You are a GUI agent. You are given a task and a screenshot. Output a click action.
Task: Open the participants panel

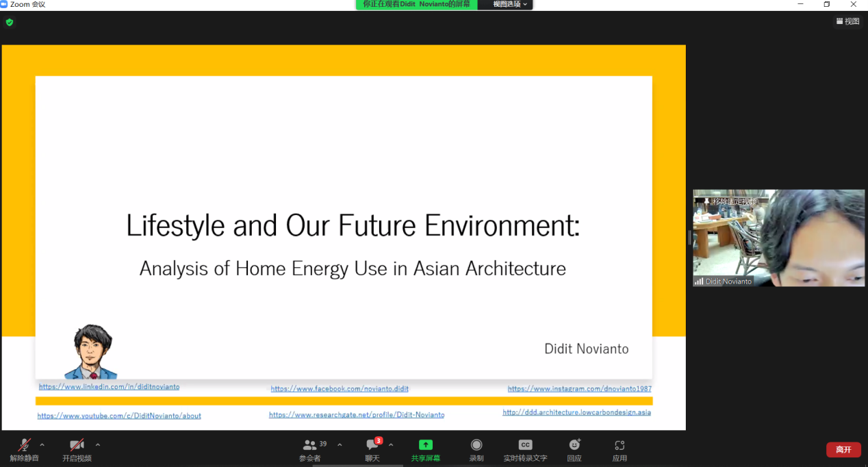(x=310, y=446)
